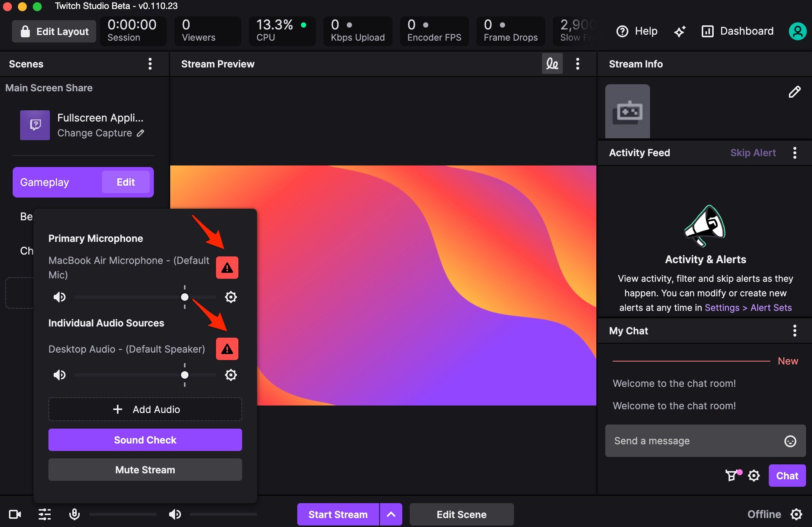Open Primary Microphone gear settings

tap(231, 297)
